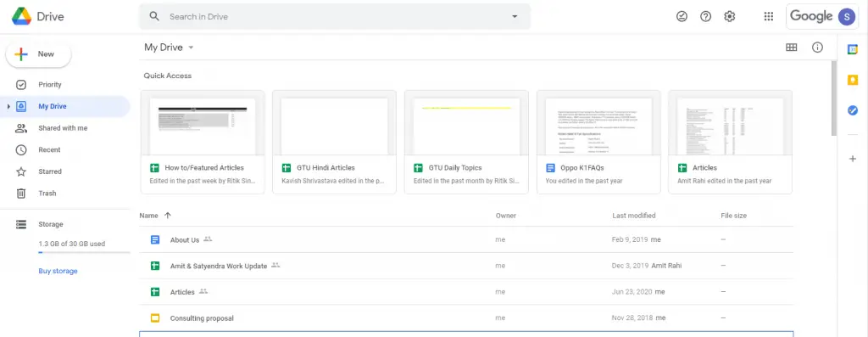Open the Google apps grid icon

point(768,17)
